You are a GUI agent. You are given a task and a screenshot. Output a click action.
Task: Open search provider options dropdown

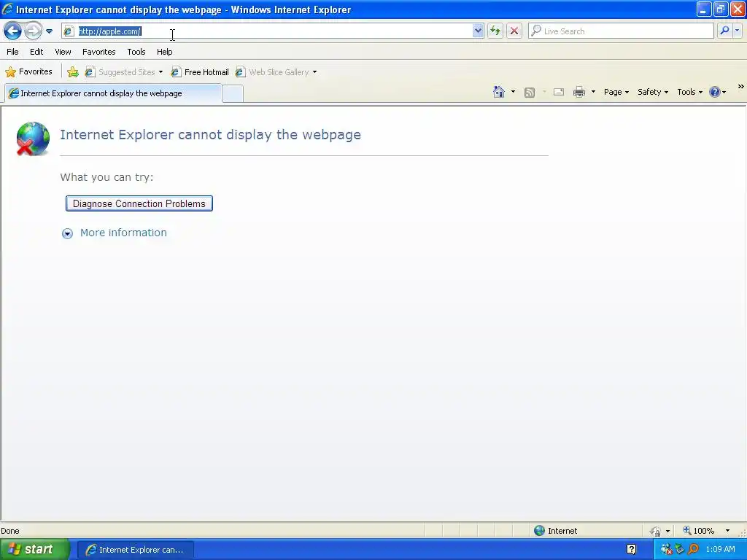tap(737, 31)
